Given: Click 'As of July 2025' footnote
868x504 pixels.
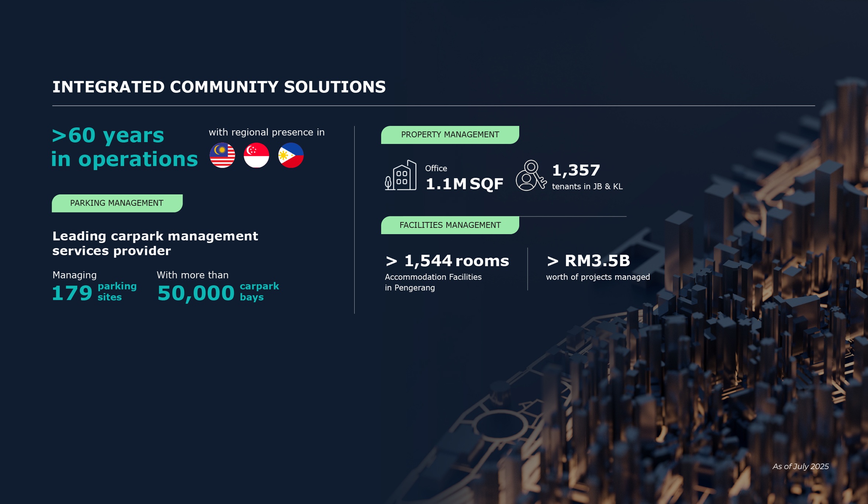Looking at the screenshot, I should click(x=800, y=466).
